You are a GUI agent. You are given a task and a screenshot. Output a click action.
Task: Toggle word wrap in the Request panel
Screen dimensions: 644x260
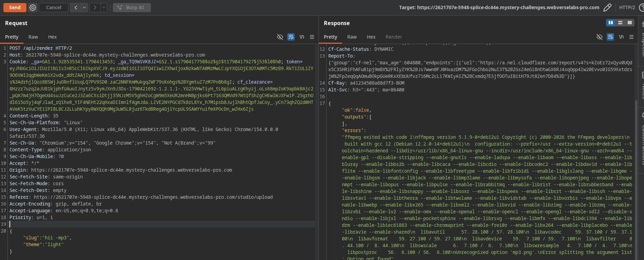(291, 37)
